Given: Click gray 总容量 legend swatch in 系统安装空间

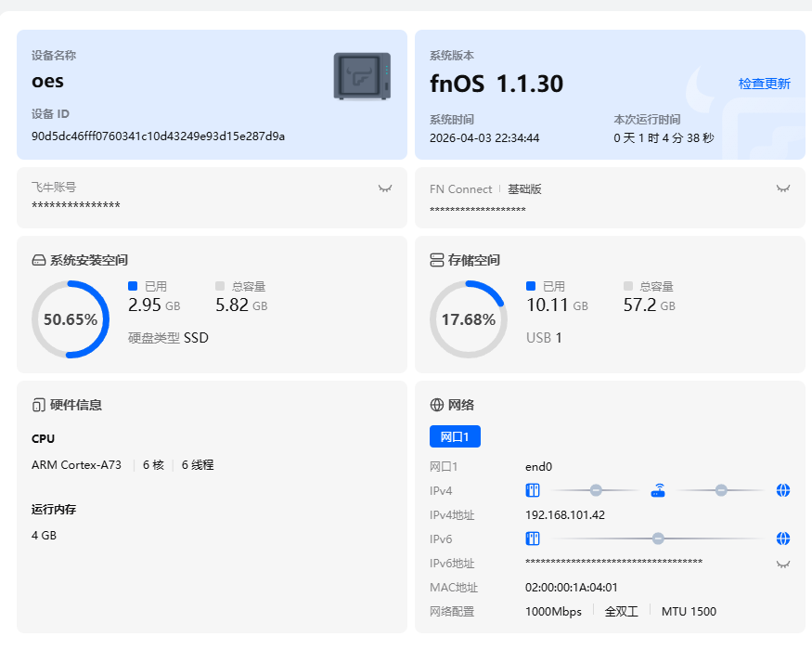Looking at the screenshot, I should coord(220,286).
